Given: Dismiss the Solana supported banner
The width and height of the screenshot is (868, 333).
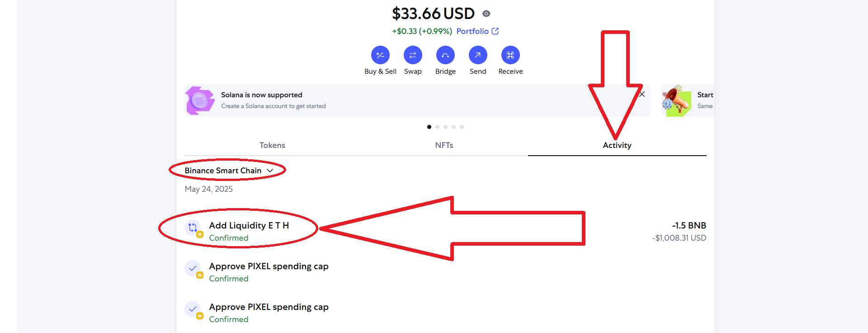Looking at the screenshot, I should click(642, 94).
